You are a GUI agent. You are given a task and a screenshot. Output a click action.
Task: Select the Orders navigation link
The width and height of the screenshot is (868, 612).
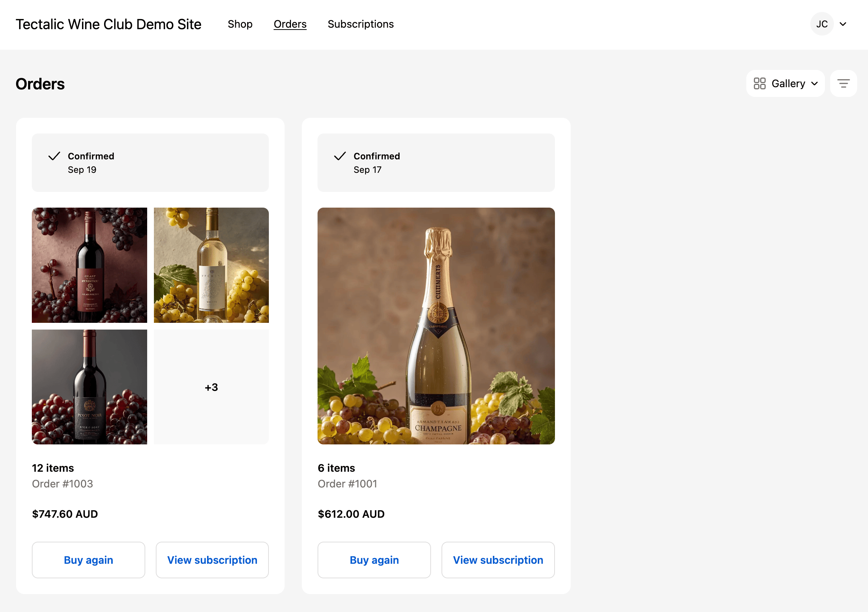coord(290,24)
